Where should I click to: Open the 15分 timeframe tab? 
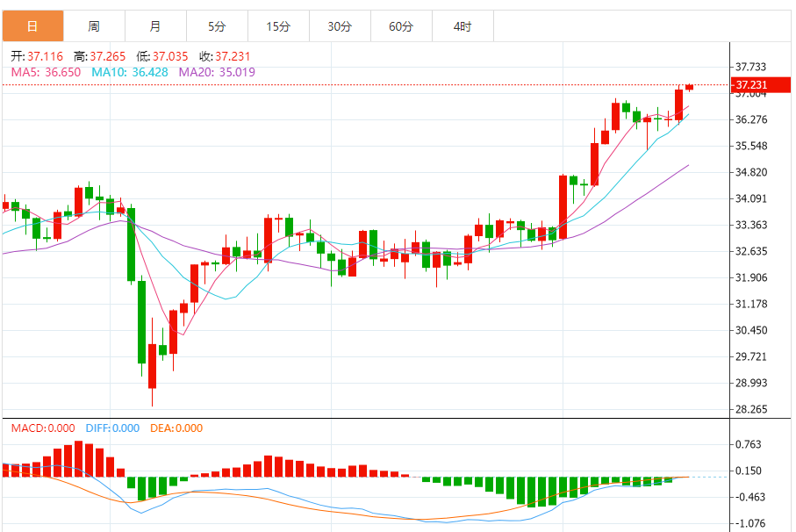point(278,26)
